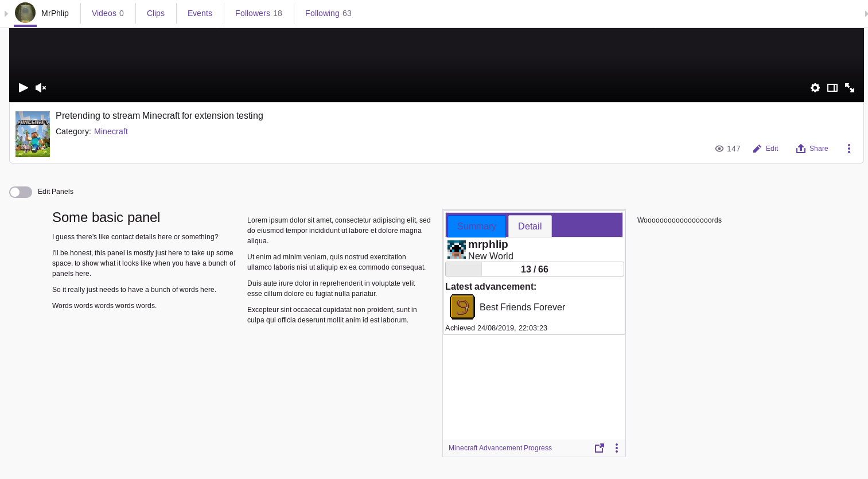Click the MrPhlip channel avatar
Image resolution: width=868 pixels, height=479 pixels.
click(25, 13)
